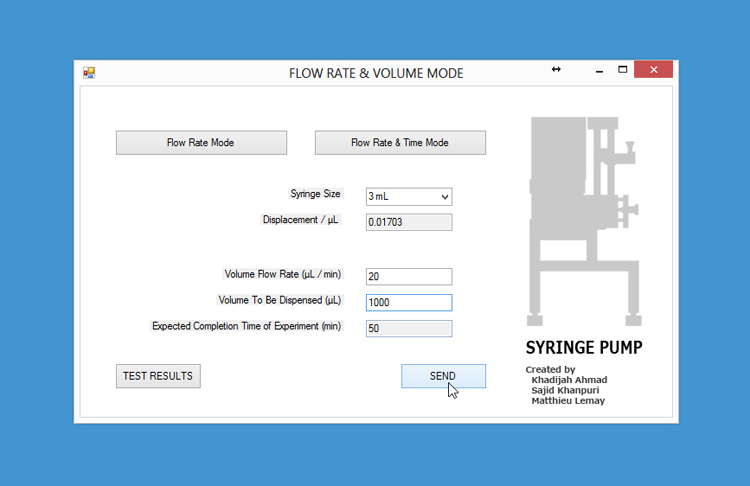Open the TEST RESULTS screen
The height and width of the screenshot is (486, 750).
click(x=158, y=376)
